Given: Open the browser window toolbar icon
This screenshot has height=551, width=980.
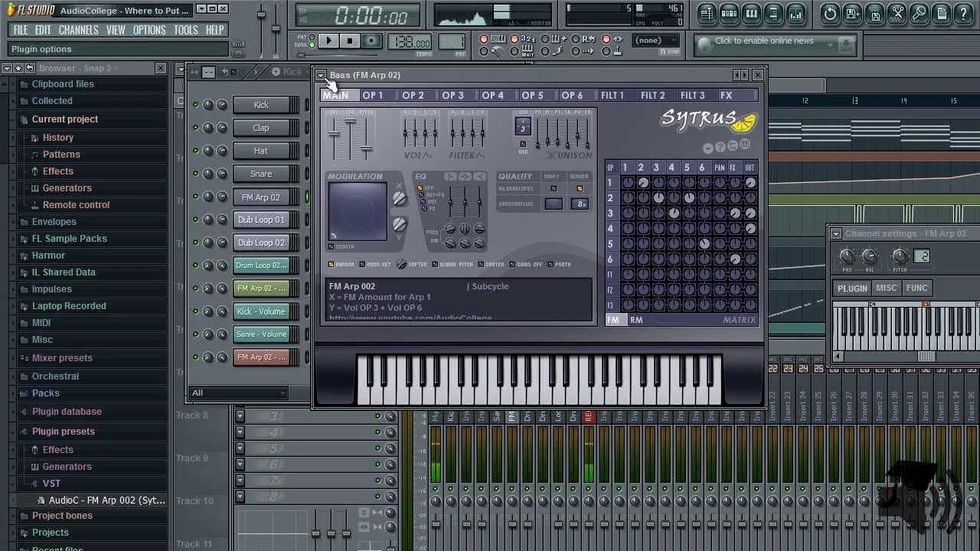Looking at the screenshot, I should [773, 13].
